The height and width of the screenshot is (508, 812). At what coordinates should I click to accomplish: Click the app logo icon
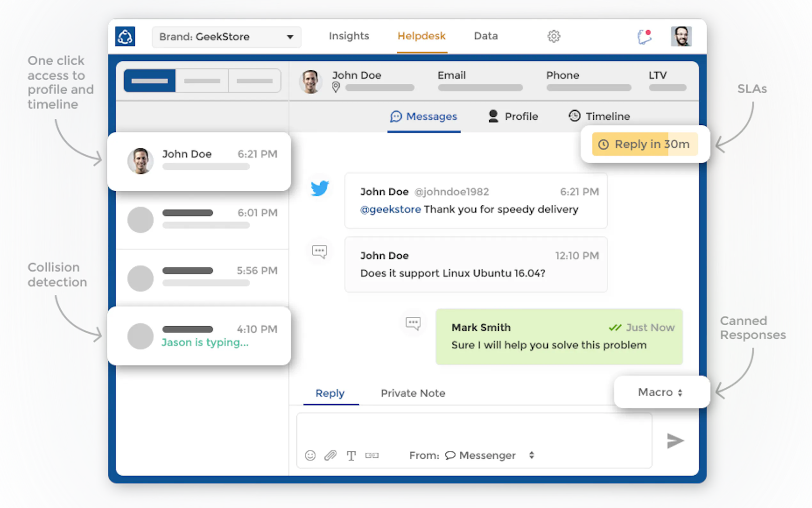125,36
